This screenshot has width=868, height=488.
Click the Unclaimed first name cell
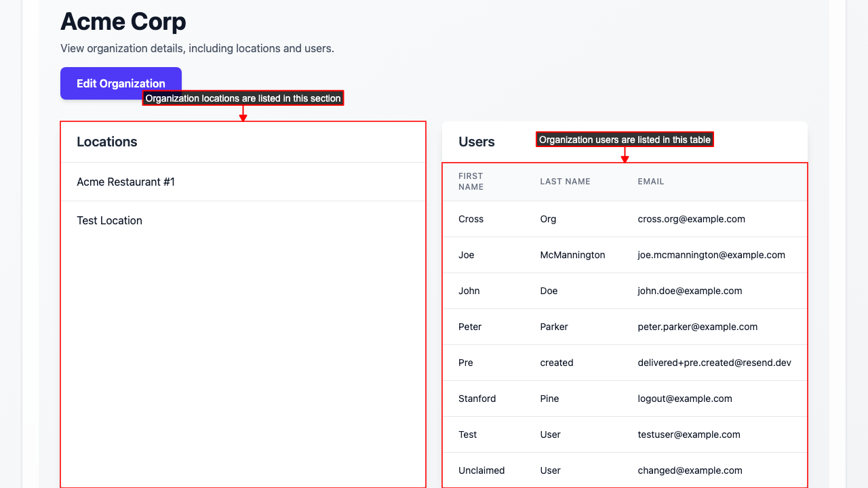[x=481, y=470]
